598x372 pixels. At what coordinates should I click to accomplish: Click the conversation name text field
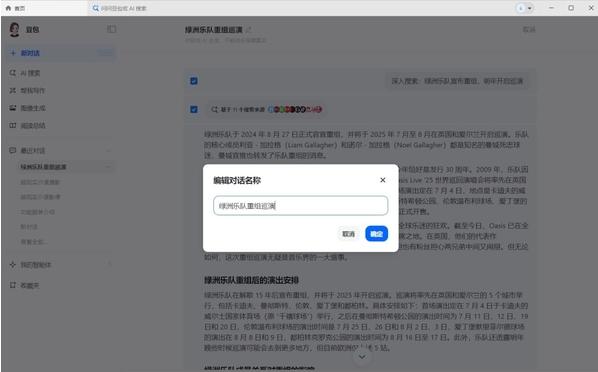pyautogui.click(x=301, y=206)
